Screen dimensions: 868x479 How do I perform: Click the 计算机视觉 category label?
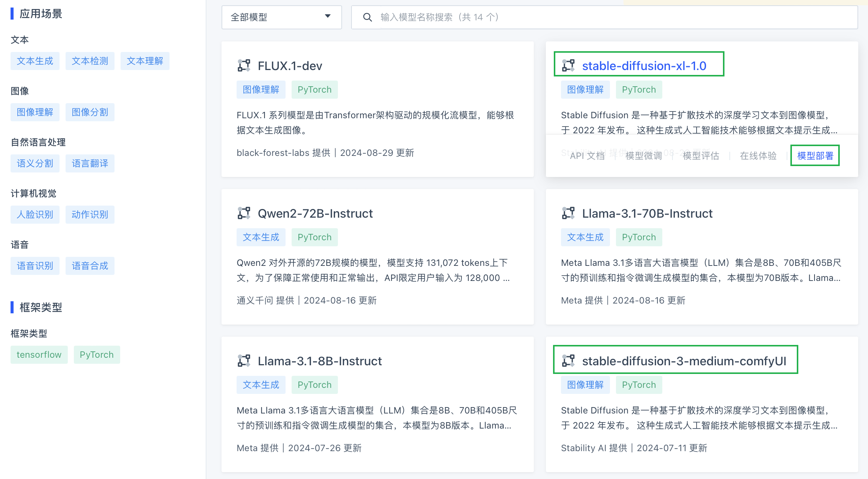click(34, 194)
